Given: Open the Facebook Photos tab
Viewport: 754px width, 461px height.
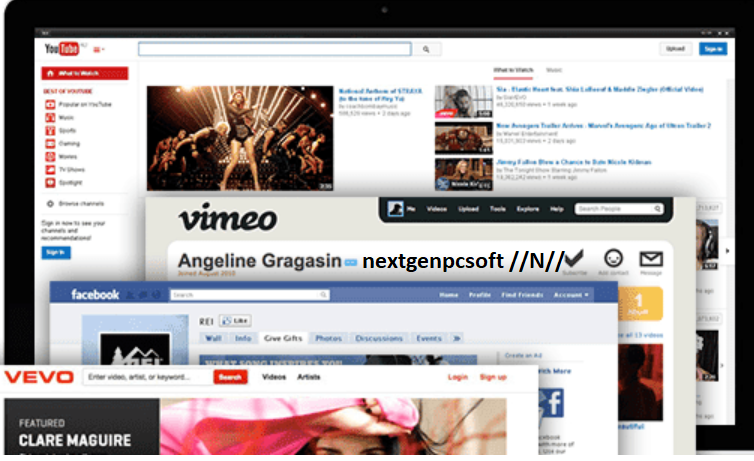Looking at the screenshot, I should (328, 339).
